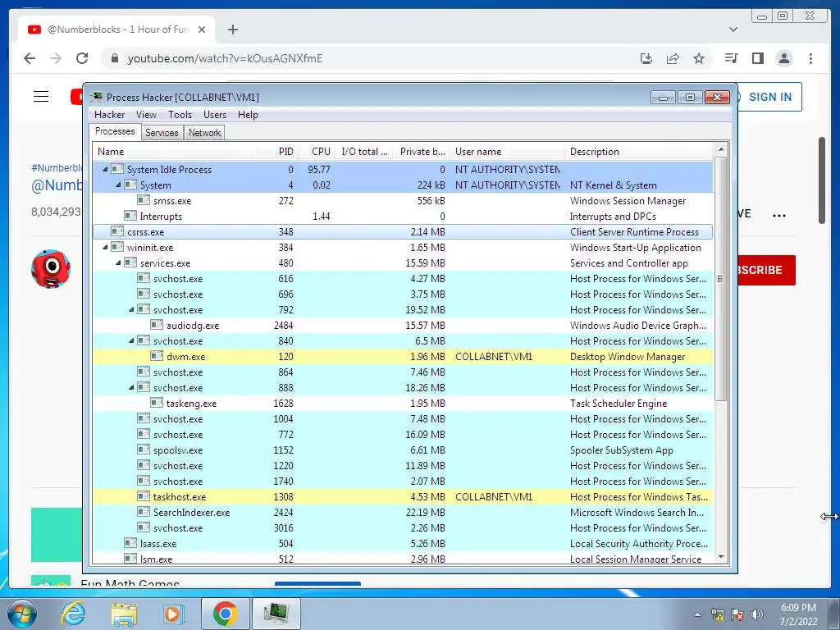Image resolution: width=840 pixels, height=630 pixels.
Task: Open Chrome three-dot menu
Action: click(x=810, y=58)
